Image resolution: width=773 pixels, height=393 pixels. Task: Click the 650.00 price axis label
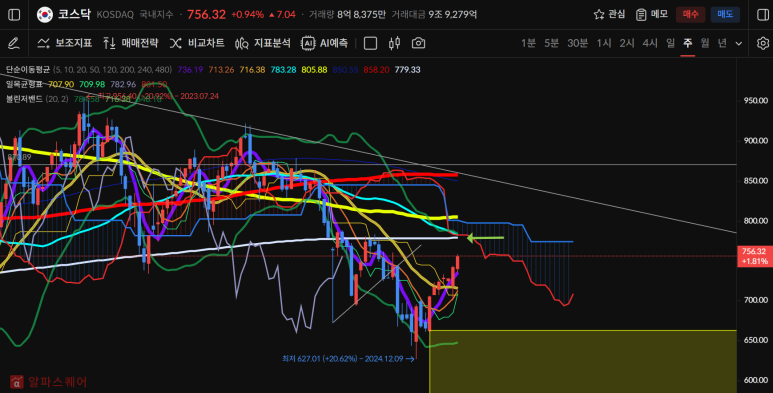tap(756, 340)
